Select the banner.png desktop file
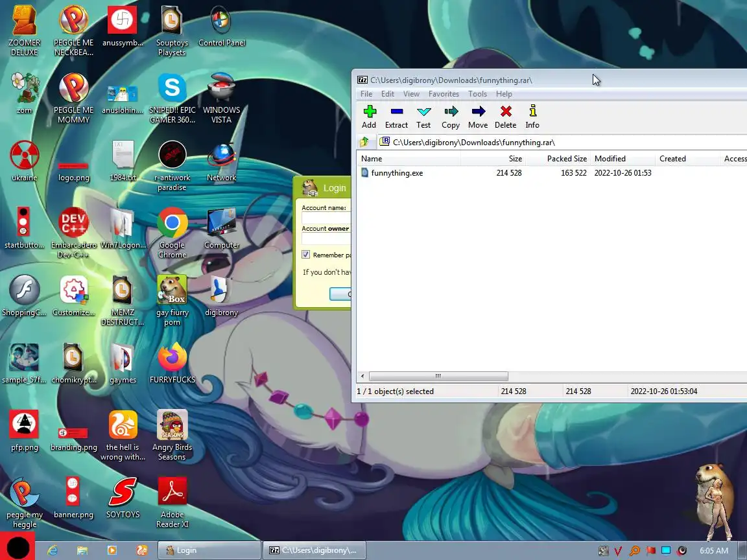Screen dimensions: 747x560 pos(73,498)
